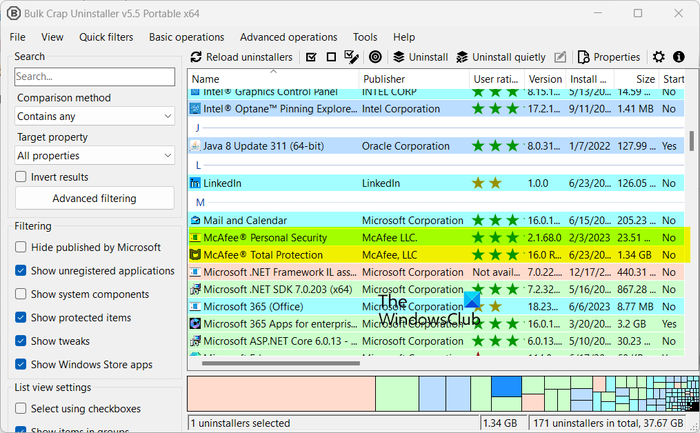Toggle Show tweaks checkbox
700x433 pixels.
21,341
